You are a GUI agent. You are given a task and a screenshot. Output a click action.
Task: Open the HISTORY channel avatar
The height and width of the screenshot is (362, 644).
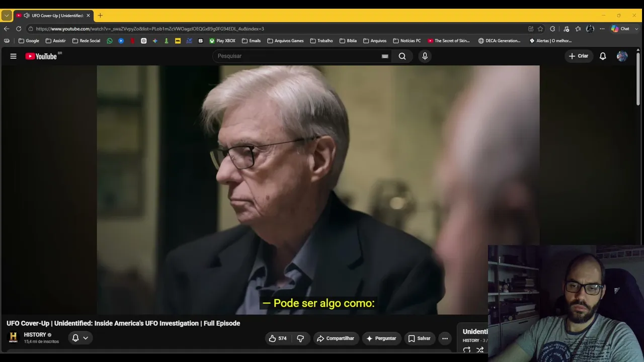pos(14,337)
